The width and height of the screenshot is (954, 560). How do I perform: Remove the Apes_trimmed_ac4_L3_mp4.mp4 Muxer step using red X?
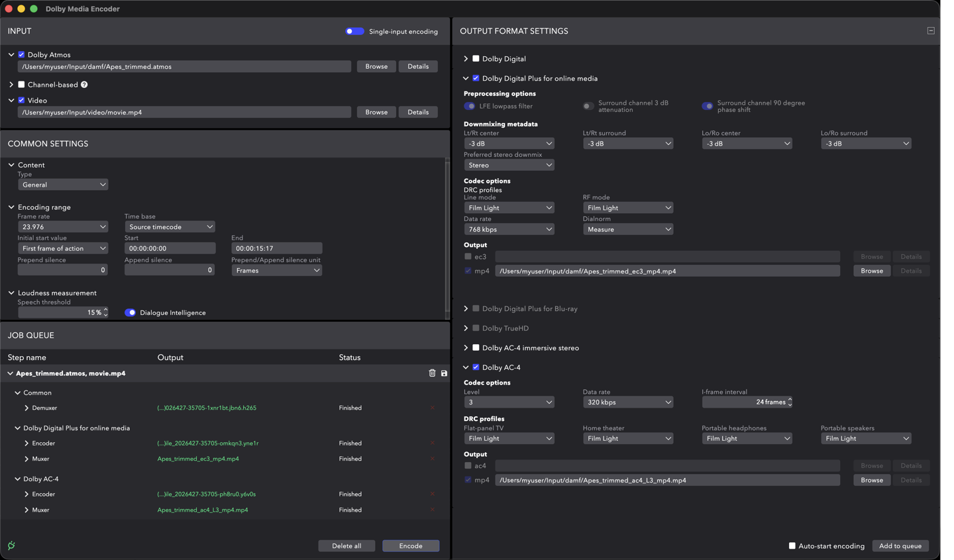tap(433, 510)
